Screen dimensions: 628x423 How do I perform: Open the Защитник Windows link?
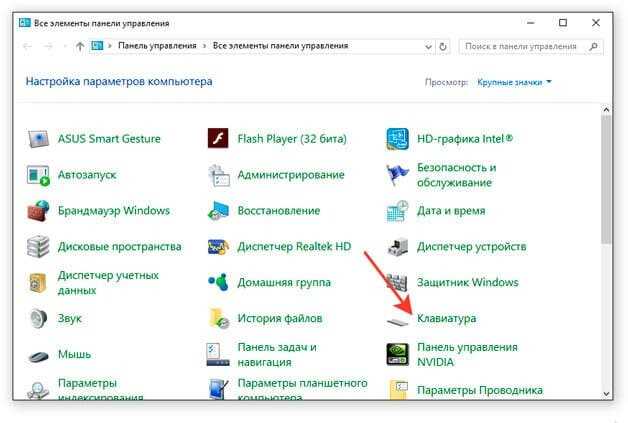click(x=467, y=282)
